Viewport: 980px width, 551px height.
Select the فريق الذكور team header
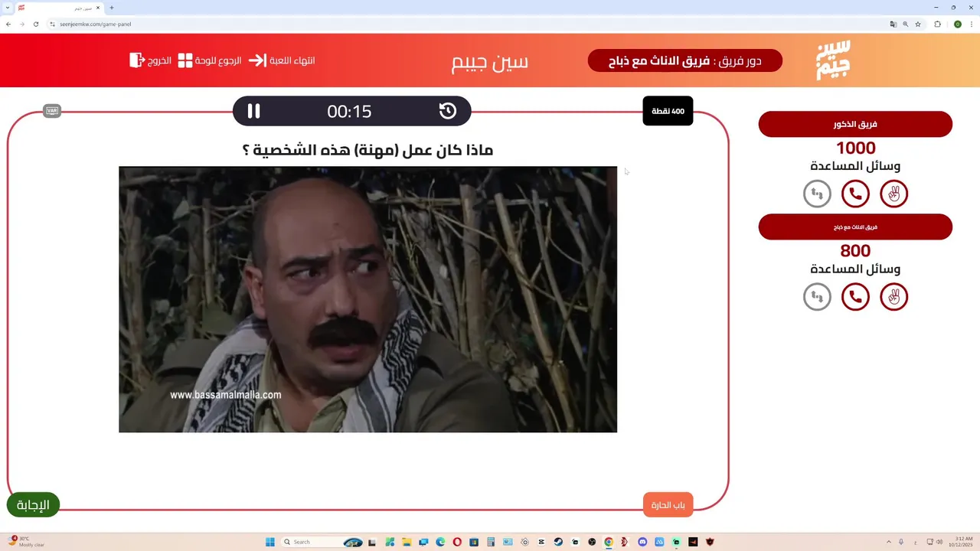point(855,124)
